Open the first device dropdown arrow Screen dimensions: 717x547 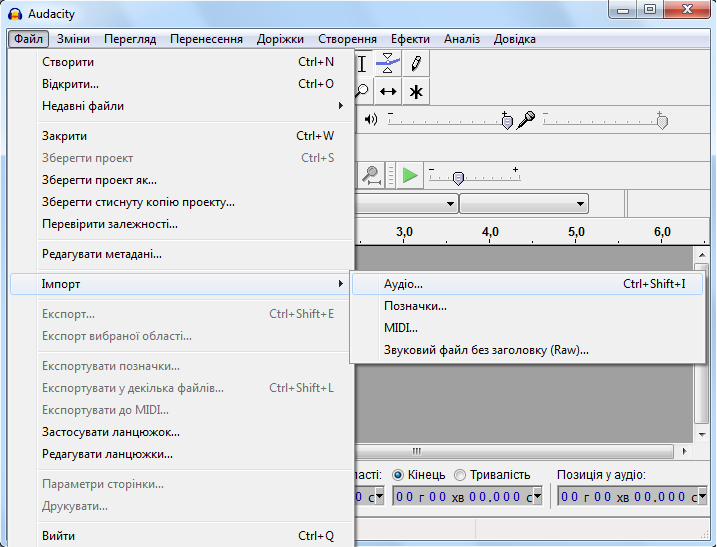(x=450, y=204)
